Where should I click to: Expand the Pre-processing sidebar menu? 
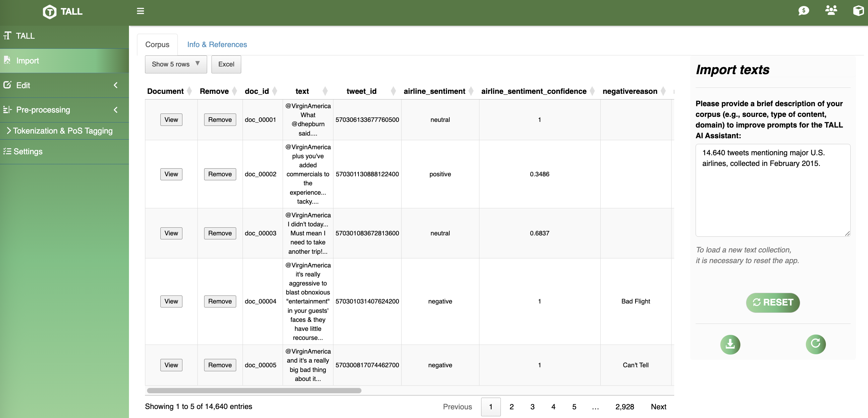[64, 110]
